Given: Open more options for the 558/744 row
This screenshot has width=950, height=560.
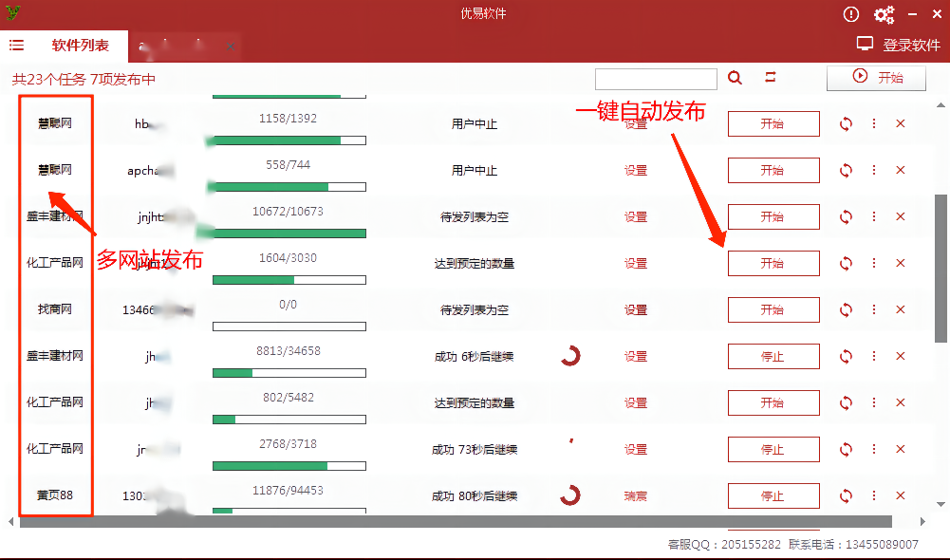Looking at the screenshot, I should [x=874, y=170].
